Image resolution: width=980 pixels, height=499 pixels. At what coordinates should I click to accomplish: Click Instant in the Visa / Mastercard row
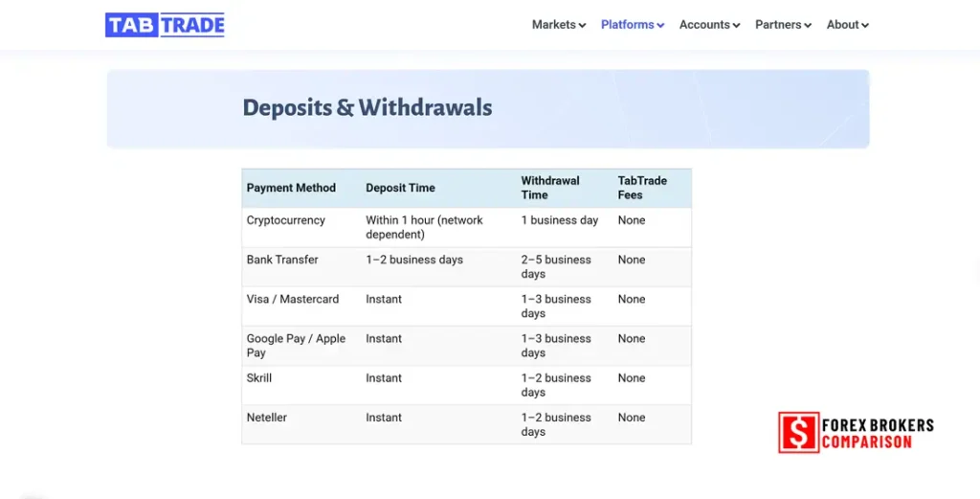[x=384, y=299]
